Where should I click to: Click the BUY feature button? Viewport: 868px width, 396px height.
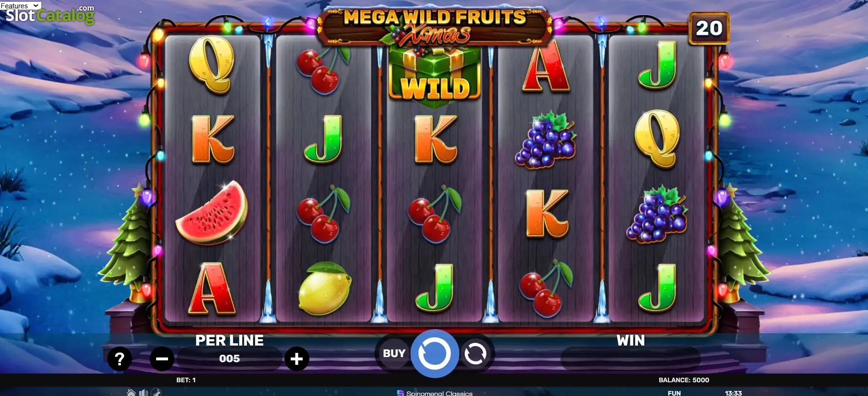(394, 353)
